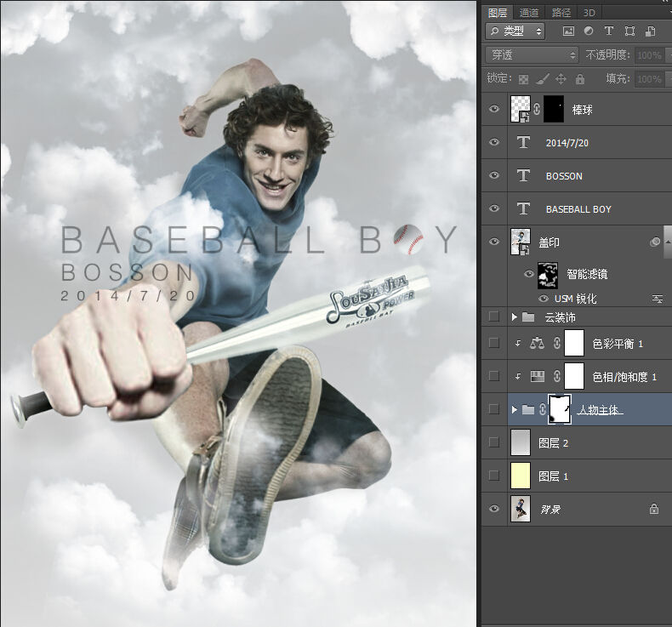Hide the 棒球 layer
Screen dimensions: 672x627
(x=493, y=109)
